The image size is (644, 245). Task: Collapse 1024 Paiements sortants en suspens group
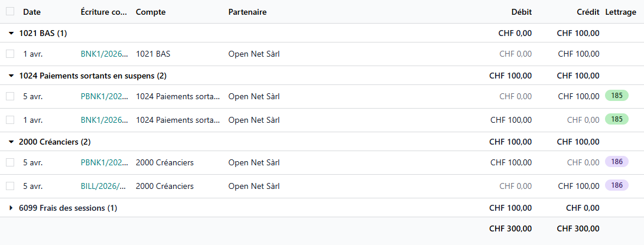point(11,76)
